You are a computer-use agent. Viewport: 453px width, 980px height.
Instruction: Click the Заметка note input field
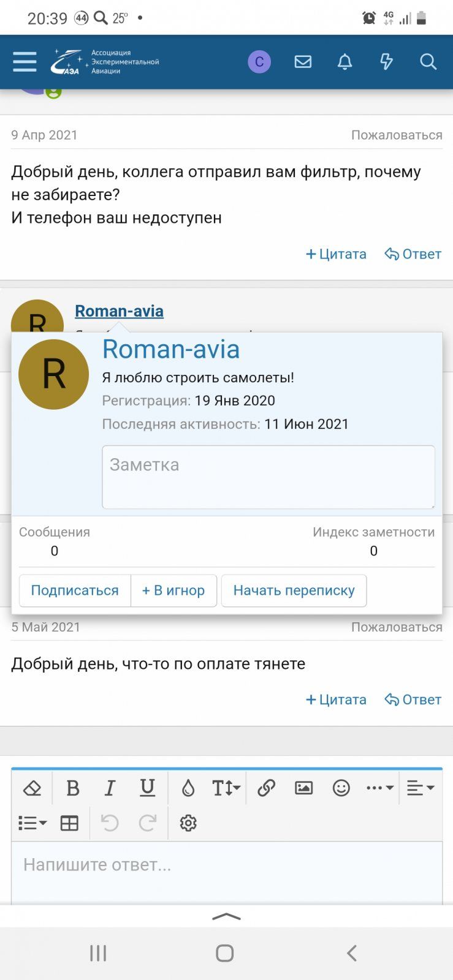click(x=268, y=477)
